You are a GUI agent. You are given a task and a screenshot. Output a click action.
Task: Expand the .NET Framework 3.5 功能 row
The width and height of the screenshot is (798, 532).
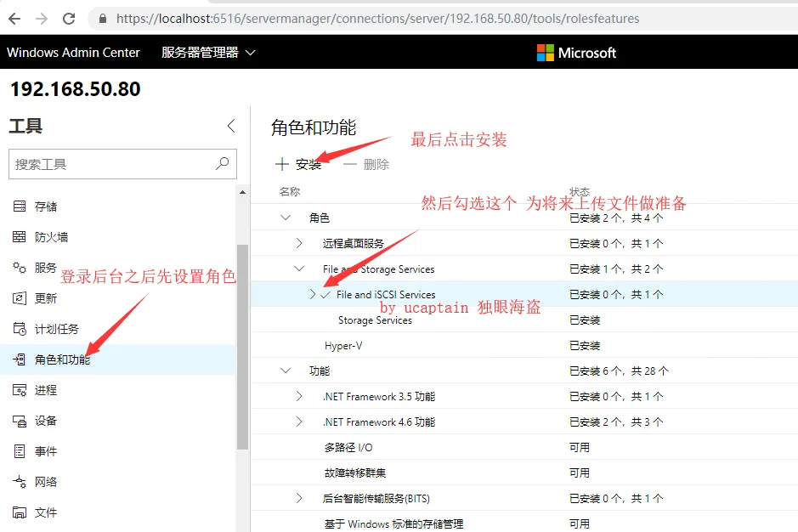299,396
